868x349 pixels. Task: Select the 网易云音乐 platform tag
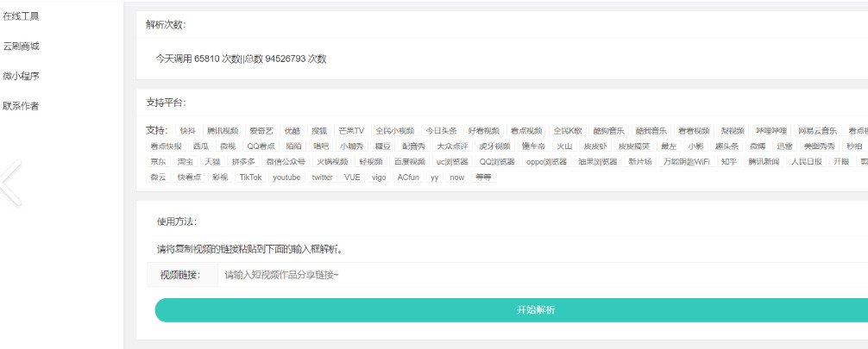pyautogui.click(x=817, y=130)
